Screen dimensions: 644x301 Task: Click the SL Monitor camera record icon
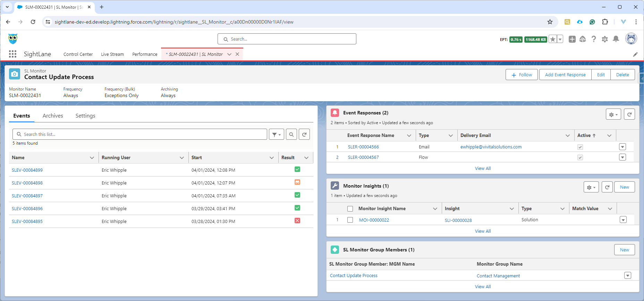click(x=15, y=74)
